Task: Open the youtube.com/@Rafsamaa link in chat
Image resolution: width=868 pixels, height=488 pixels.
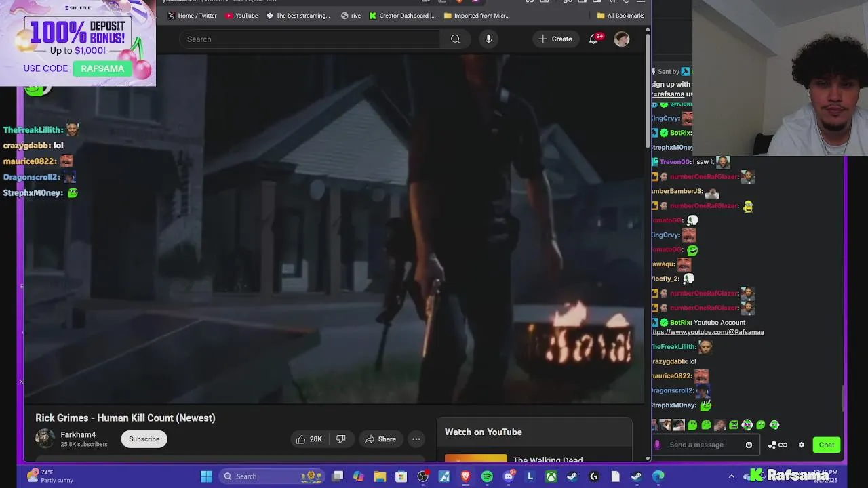Action: click(708, 332)
